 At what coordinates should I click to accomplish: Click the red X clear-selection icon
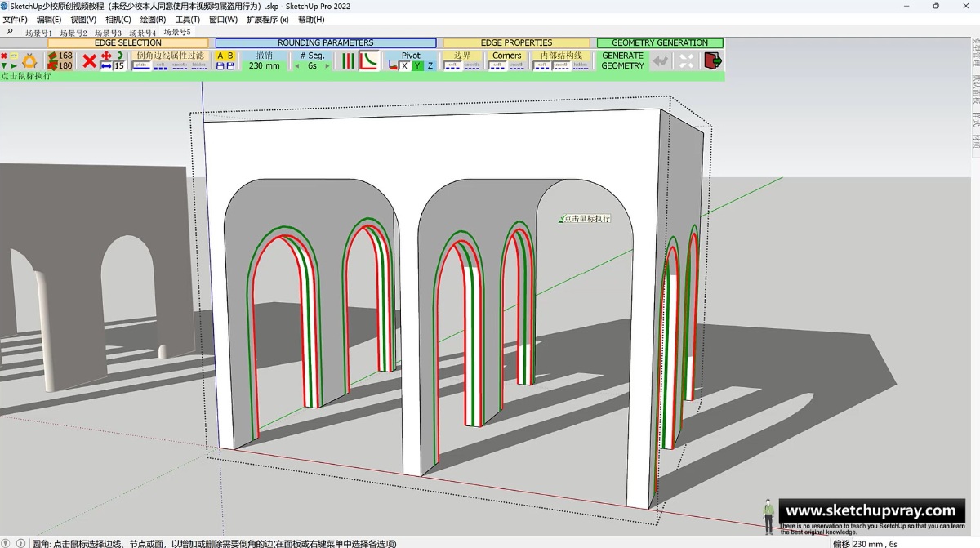point(90,61)
